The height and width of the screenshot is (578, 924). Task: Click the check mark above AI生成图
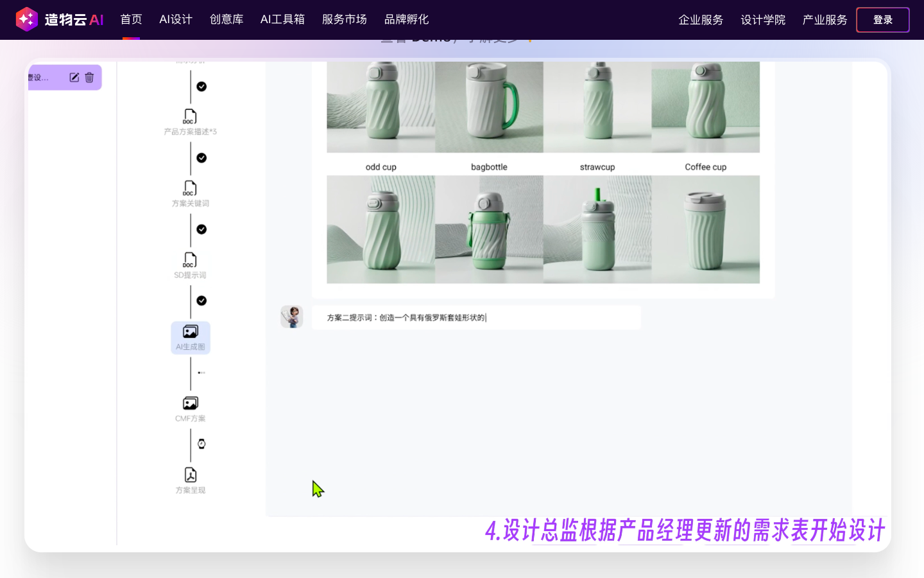(x=201, y=301)
